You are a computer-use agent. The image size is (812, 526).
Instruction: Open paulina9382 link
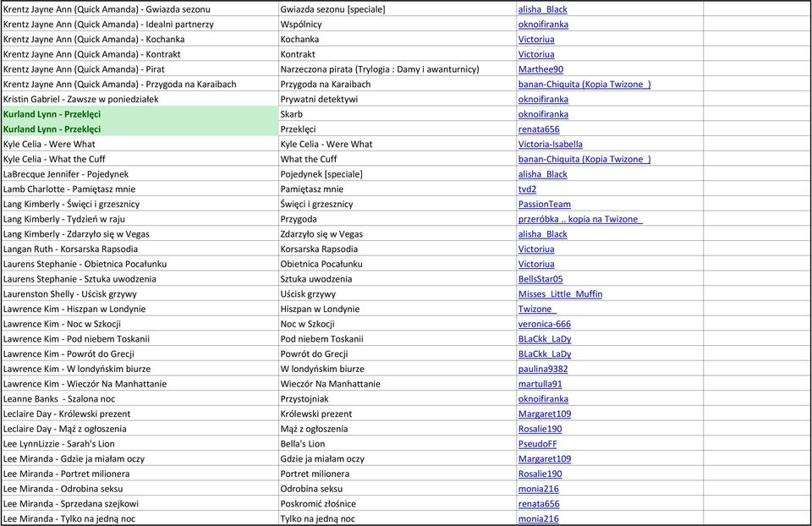[x=543, y=370]
